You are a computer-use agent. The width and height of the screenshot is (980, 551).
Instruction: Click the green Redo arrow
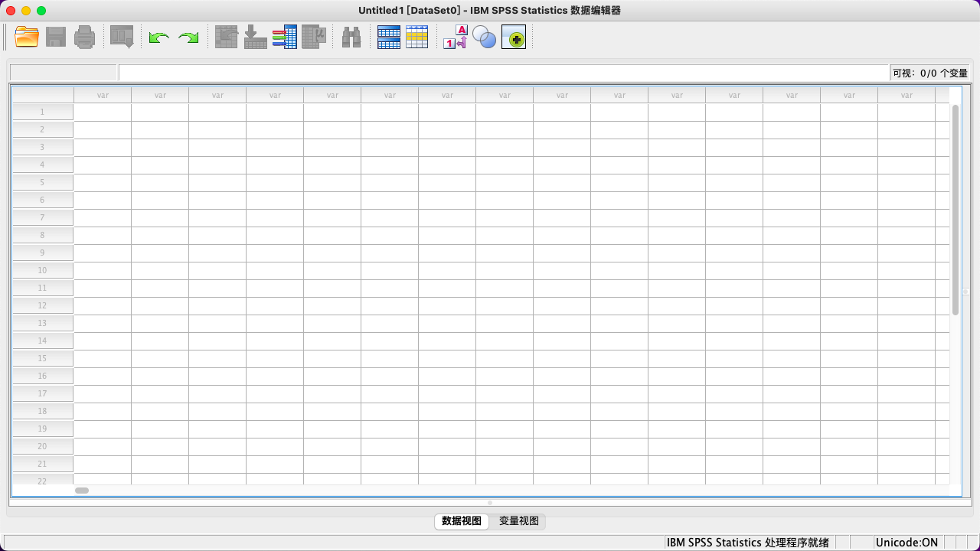click(x=188, y=37)
